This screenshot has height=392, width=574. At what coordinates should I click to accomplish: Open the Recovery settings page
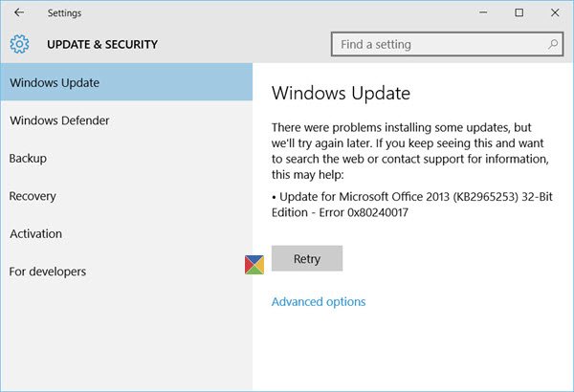pyautogui.click(x=33, y=196)
